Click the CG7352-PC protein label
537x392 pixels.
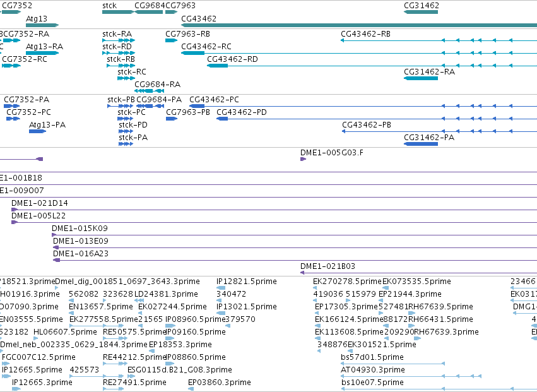(x=29, y=112)
